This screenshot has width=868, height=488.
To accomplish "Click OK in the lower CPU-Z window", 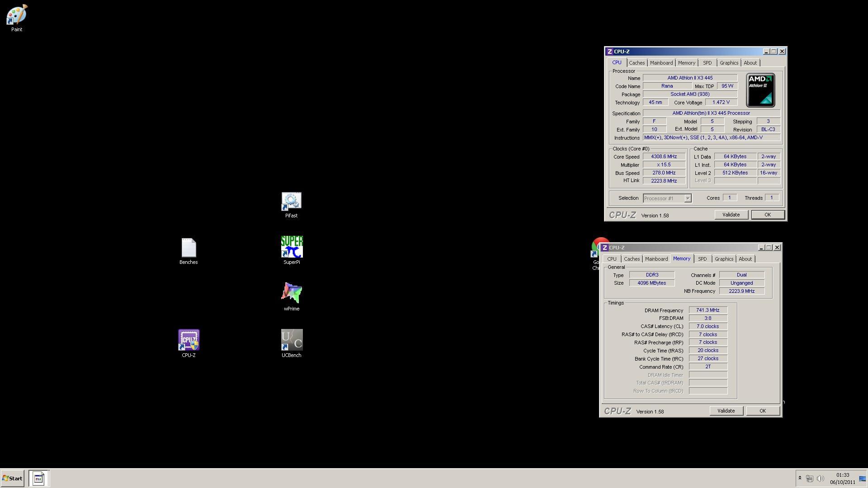I will [763, 411].
